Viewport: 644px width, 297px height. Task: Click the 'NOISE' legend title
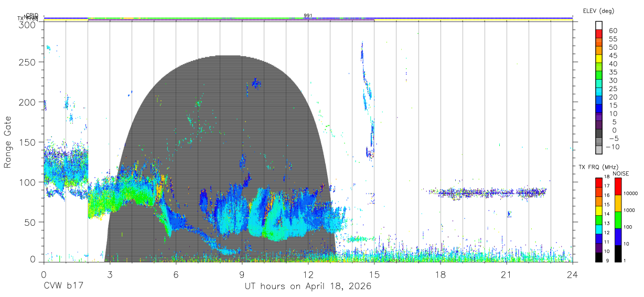(621, 173)
